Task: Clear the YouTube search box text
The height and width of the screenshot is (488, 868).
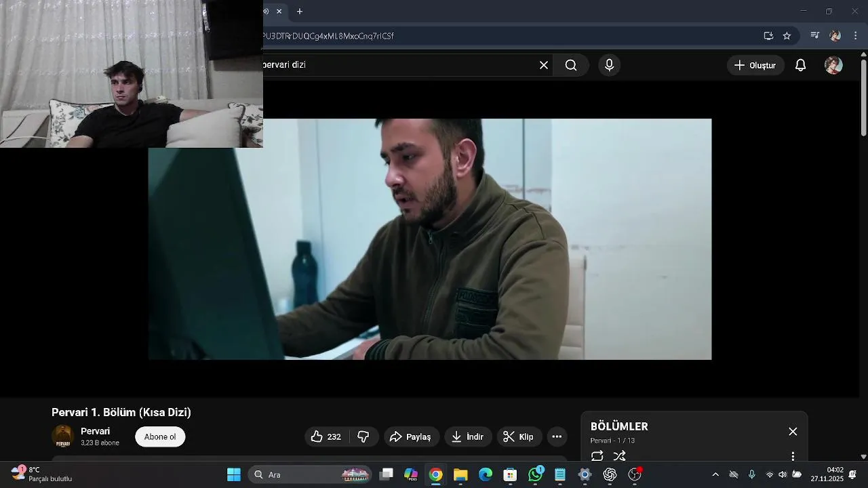Action: pyautogui.click(x=544, y=65)
